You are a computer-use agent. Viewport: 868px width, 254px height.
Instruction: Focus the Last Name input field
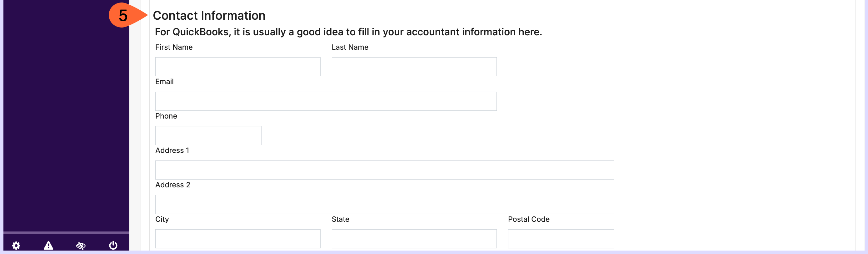pos(414,67)
